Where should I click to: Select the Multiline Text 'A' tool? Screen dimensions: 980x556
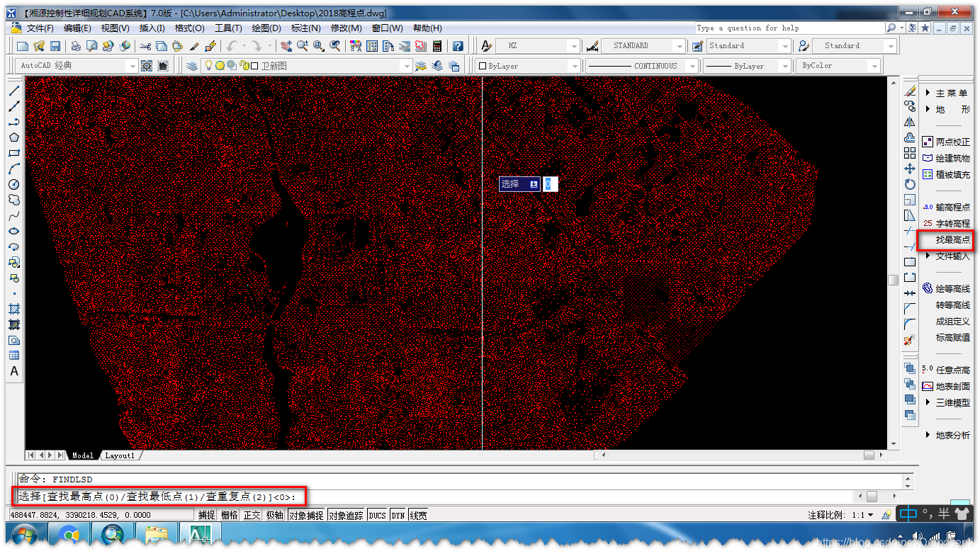[13, 371]
